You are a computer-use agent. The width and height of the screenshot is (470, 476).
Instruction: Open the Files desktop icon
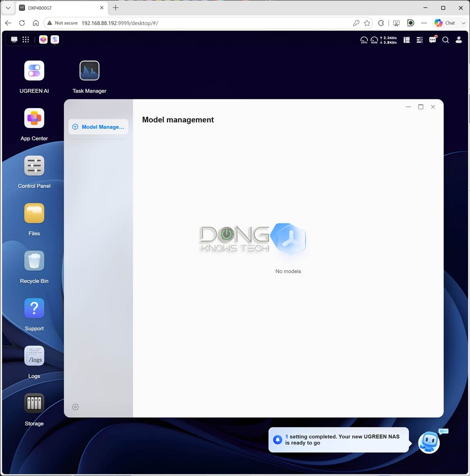34,213
